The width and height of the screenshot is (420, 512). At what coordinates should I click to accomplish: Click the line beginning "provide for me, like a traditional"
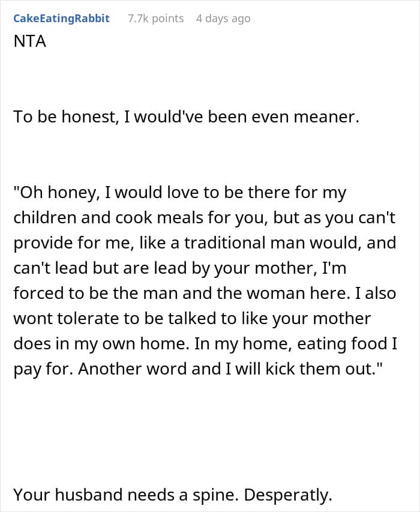click(205, 242)
